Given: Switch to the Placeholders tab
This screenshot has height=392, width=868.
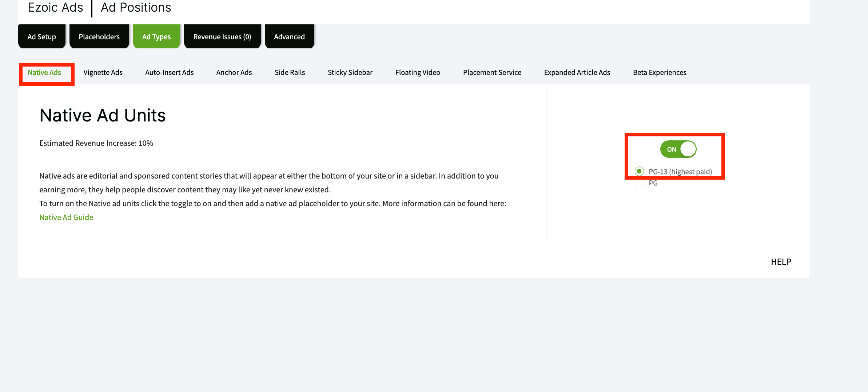Looking at the screenshot, I should 99,36.
